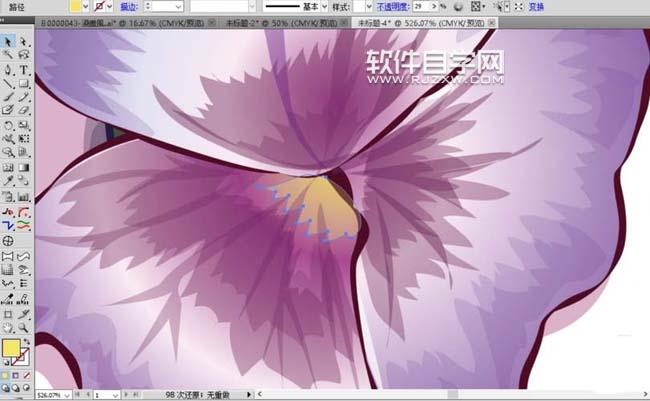Select the Direct Selection tool
Viewport: 650px width, 401px height.
click(x=24, y=41)
